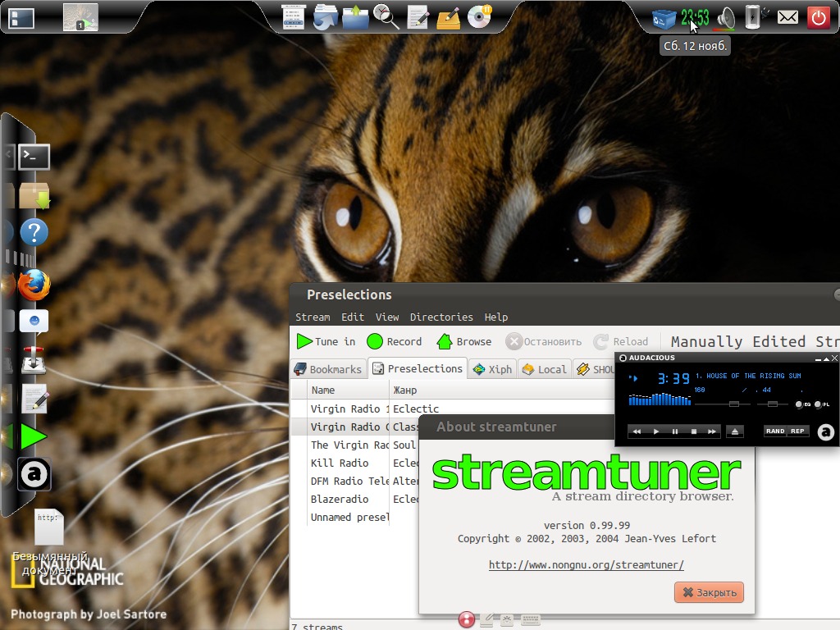Click the notepad with pencil icon in top panel
The image size is (840, 630).
(418, 17)
